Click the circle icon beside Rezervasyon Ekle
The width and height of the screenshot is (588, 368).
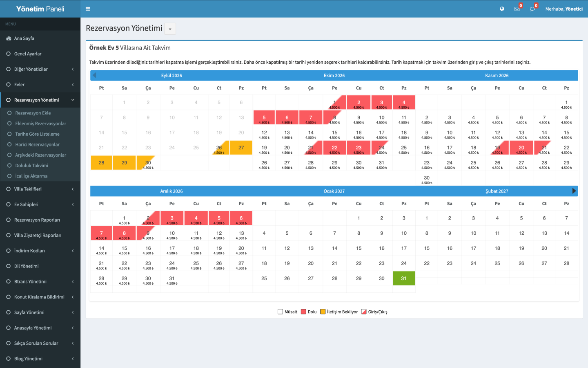9,113
